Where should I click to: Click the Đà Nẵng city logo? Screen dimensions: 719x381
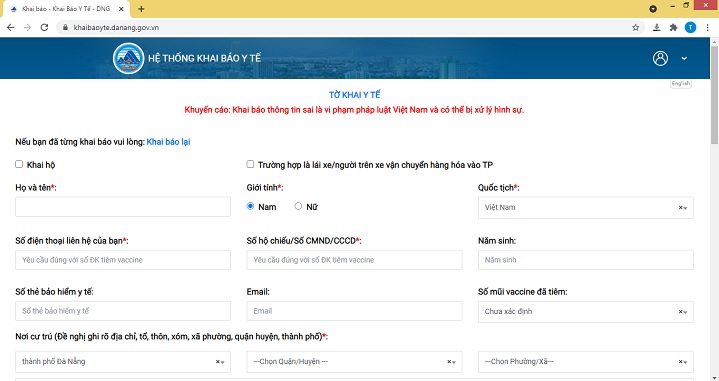coord(128,58)
